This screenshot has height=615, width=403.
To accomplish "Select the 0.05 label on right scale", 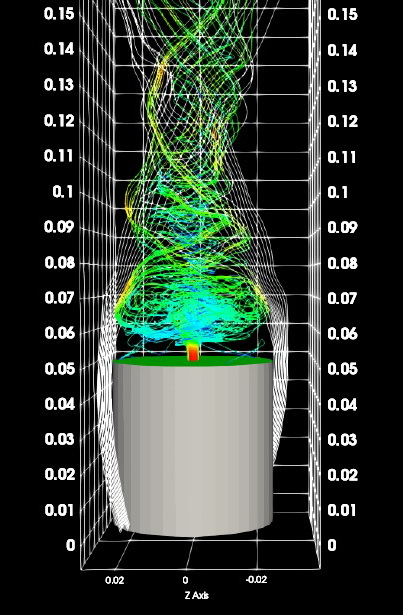I will click(343, 369).
